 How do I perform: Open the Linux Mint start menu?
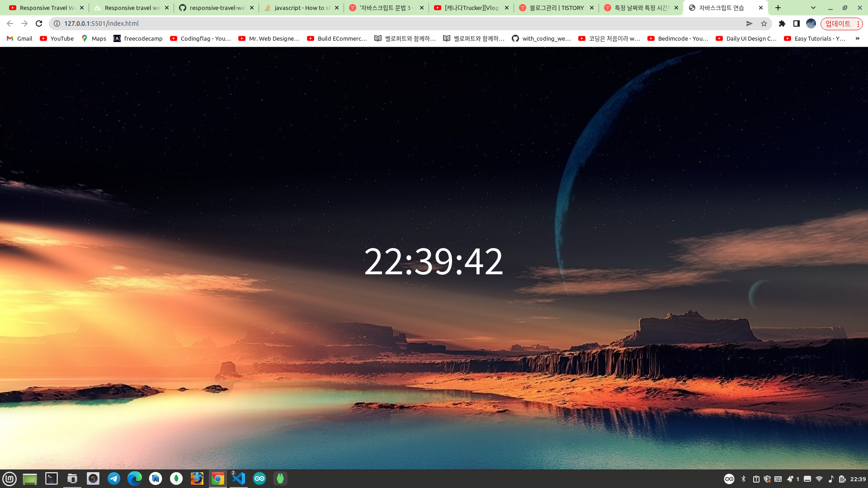coord(9,479)
